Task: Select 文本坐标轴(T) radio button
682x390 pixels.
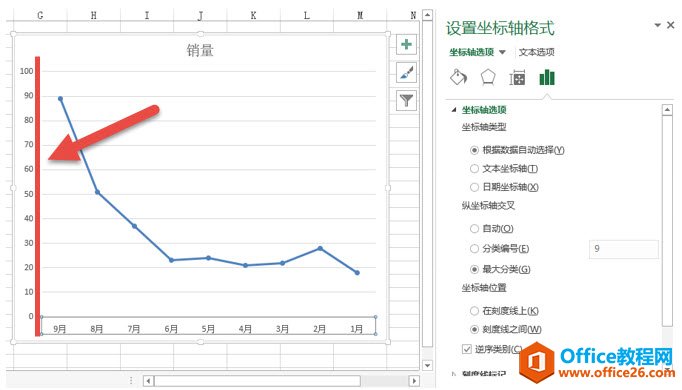Action: click(x=475, y=169)
